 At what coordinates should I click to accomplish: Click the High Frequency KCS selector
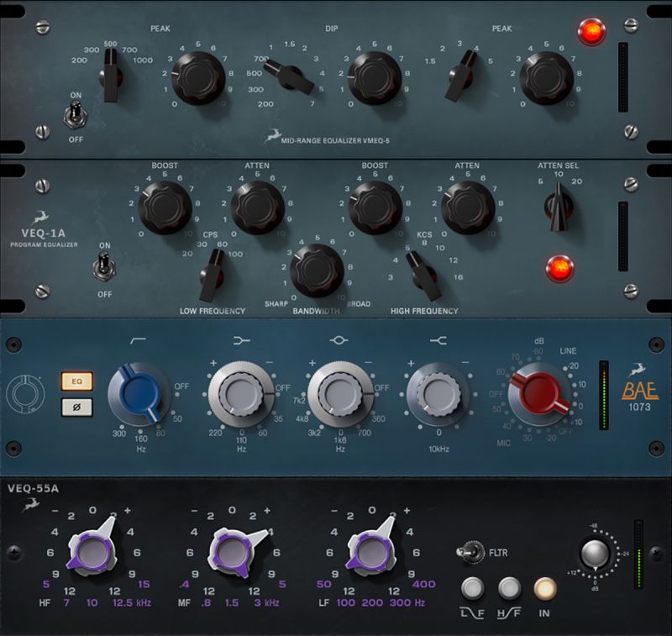click(423, 275)
